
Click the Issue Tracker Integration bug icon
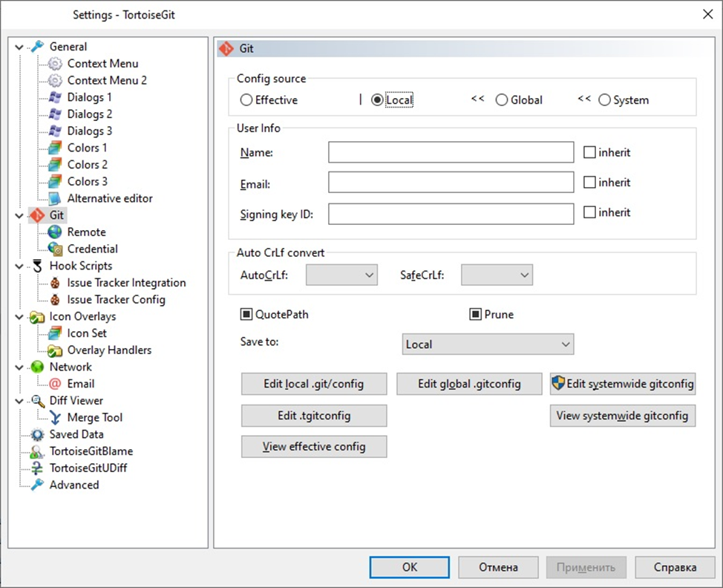click(55, 283)
